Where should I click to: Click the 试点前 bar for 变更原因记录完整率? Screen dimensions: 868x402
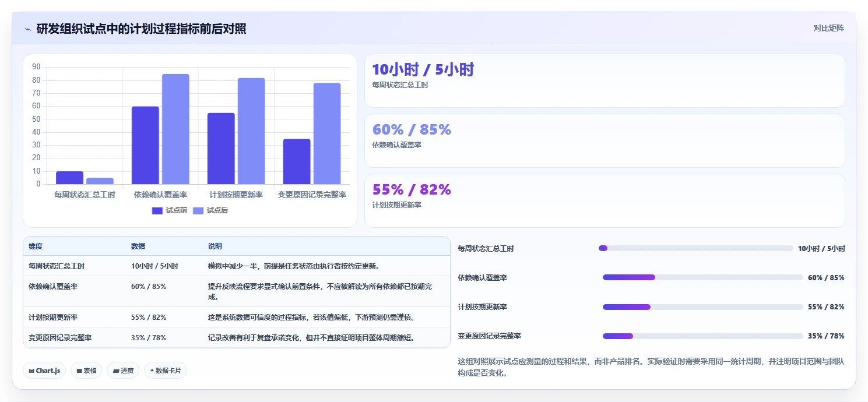(297, 161)
